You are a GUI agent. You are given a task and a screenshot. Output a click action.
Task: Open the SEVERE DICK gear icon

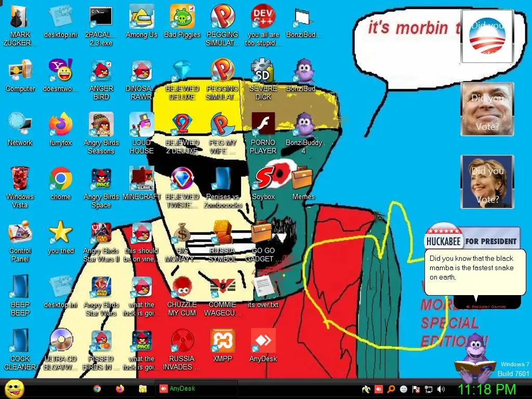tap(263, 70)
